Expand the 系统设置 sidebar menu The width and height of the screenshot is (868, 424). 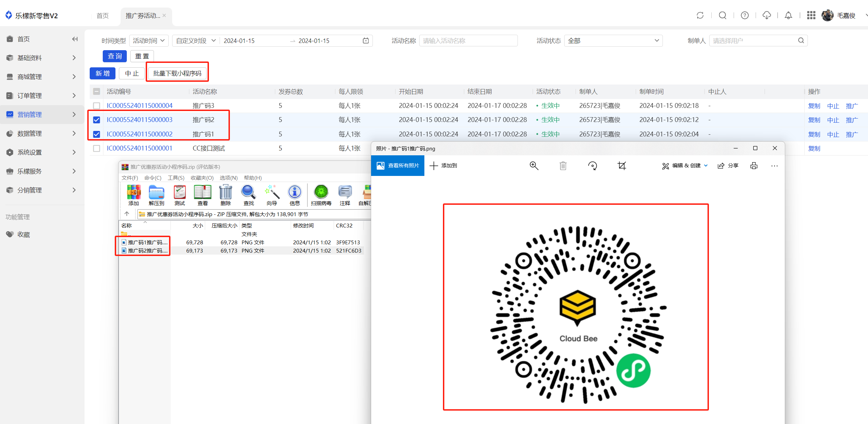(x=42, y=152)
